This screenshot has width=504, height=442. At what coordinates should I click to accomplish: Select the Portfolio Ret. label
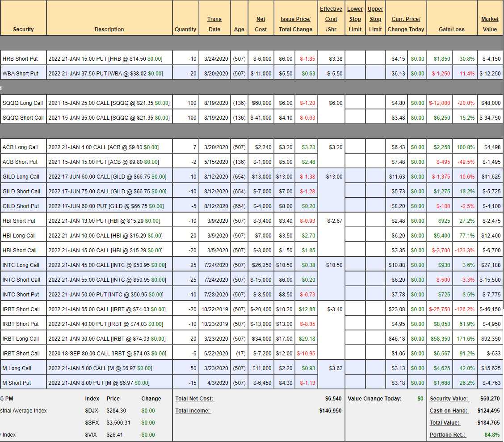click(448, 435)
